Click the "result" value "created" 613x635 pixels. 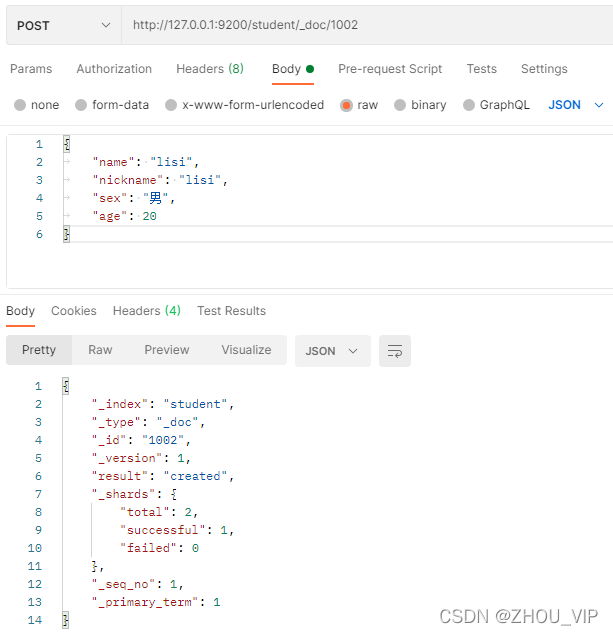[x=196, y=476]
